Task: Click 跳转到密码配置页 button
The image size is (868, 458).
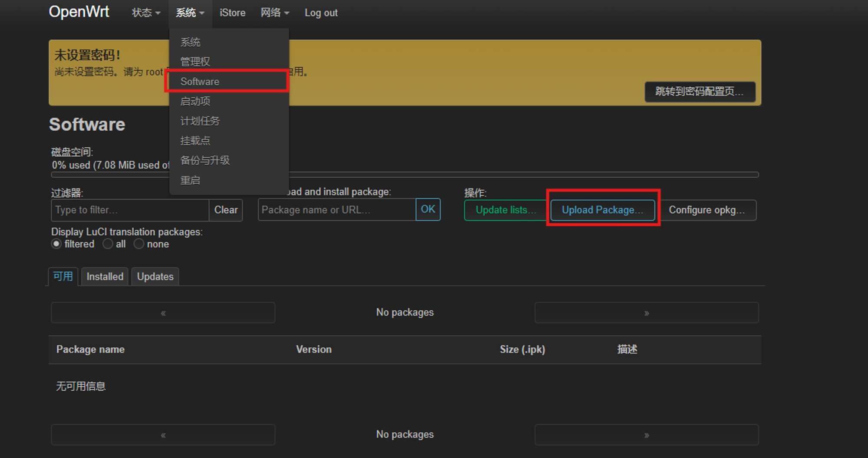Action: tap(700, 92)
